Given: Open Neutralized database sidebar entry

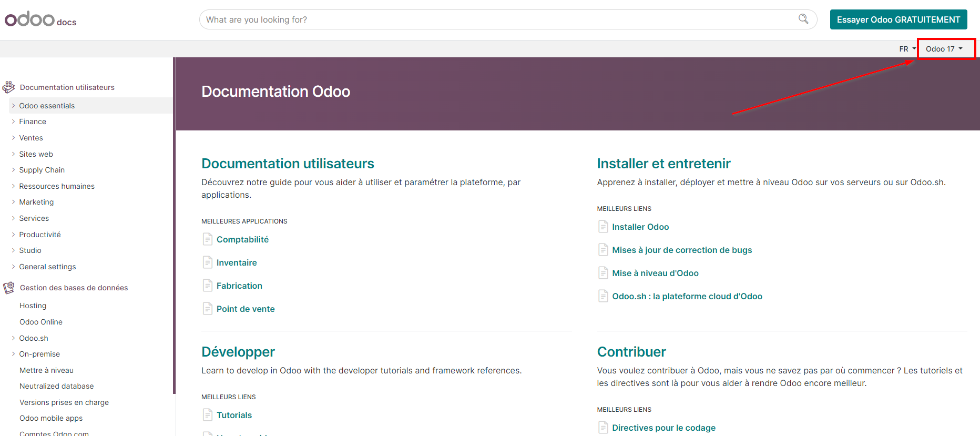Looking at the screenshot, I should (x=57, y=386).
